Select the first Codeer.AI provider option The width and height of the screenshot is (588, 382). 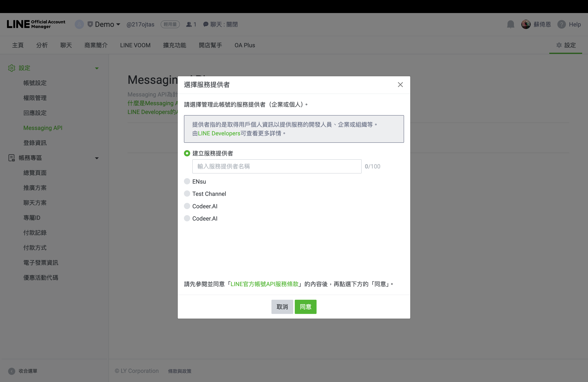(187, 206)
